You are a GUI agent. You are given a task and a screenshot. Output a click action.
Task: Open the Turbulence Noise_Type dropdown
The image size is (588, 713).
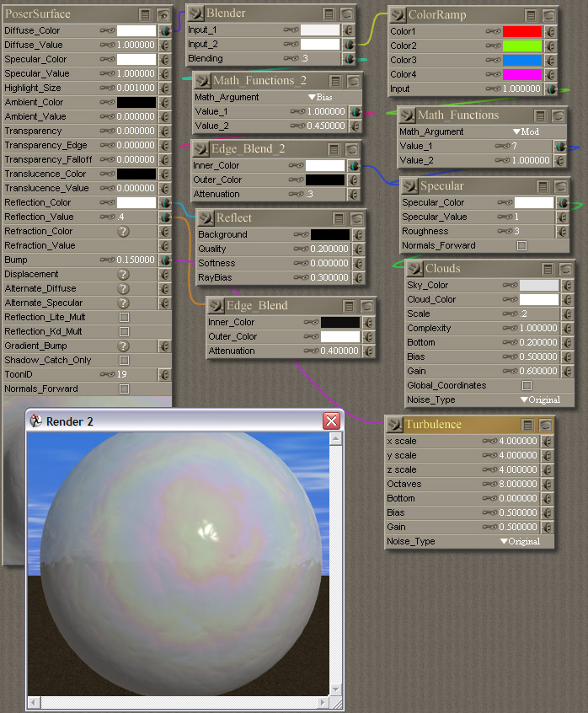tap(521, 542)
